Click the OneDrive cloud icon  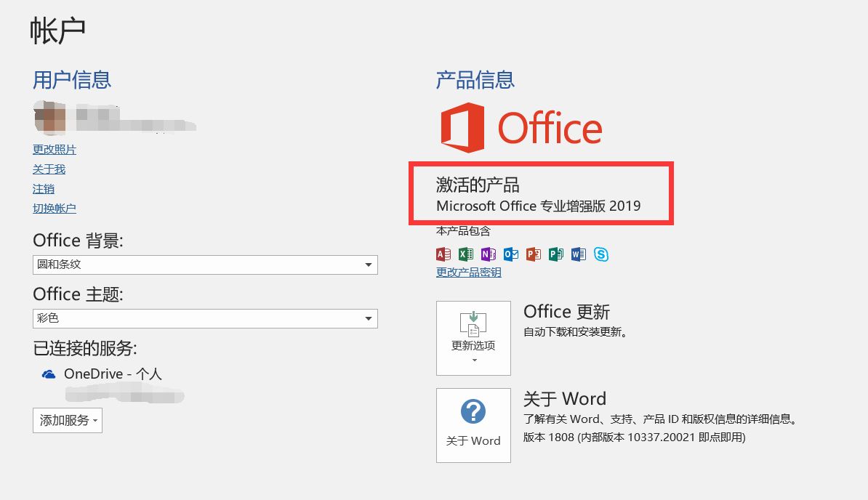[x=49, y=374]
